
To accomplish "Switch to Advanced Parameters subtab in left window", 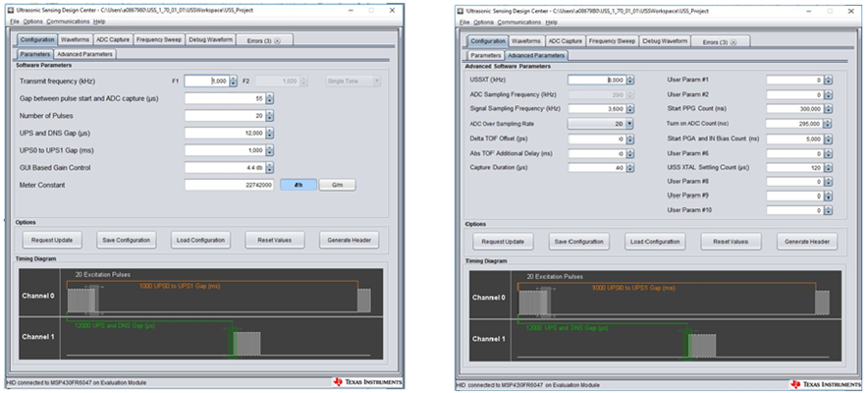I will click(85, 54).
